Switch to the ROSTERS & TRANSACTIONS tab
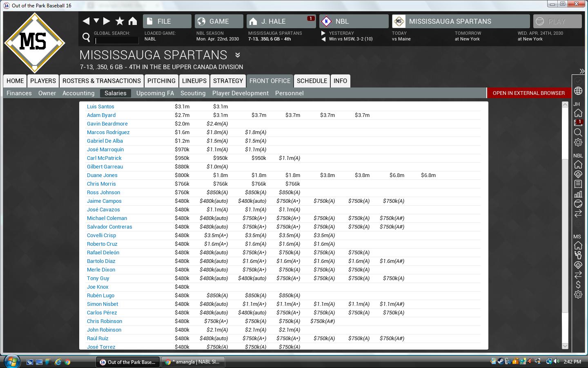Screen dimensions: 588x368 (101, 81)
